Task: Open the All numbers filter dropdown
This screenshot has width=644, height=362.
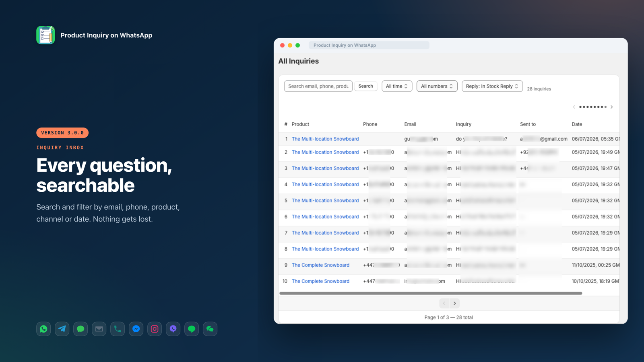Action: pyautogui.click(x=437, y=86)
